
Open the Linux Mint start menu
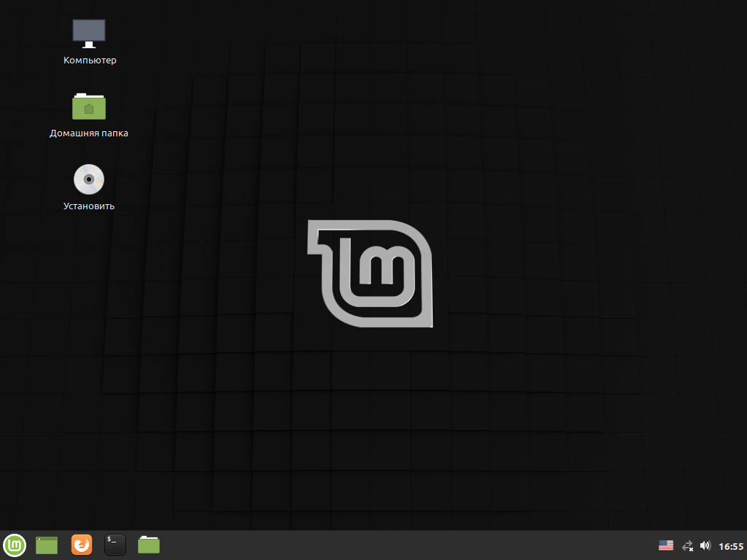coord(15,545)
